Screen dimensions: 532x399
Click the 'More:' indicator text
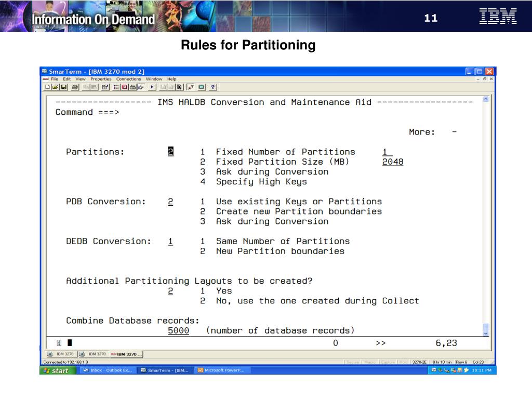point(422,132)
